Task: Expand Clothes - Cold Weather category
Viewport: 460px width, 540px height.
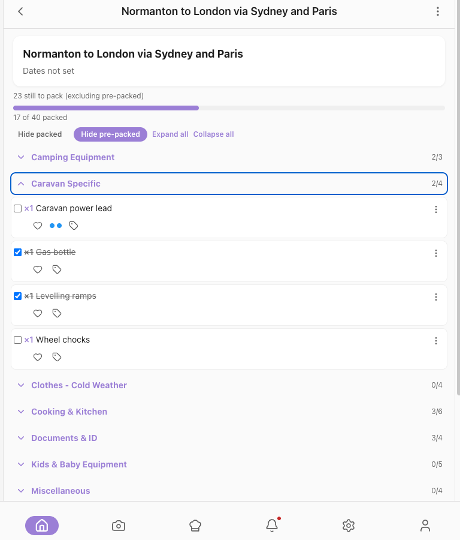Action: click(x=229, y=385)
